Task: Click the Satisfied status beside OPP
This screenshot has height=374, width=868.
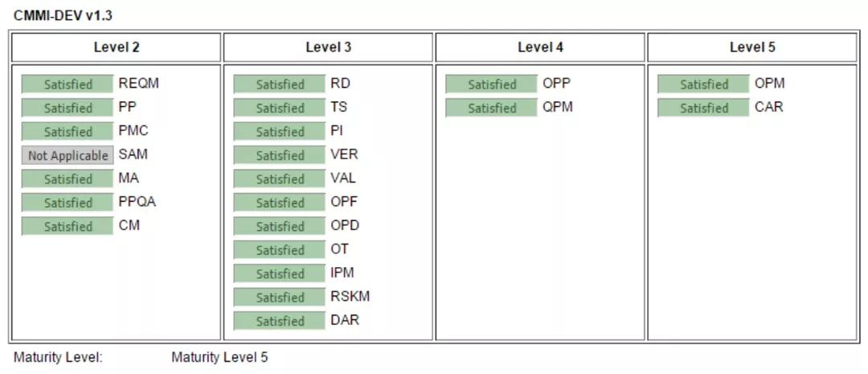Action: (x=492, y=84)
